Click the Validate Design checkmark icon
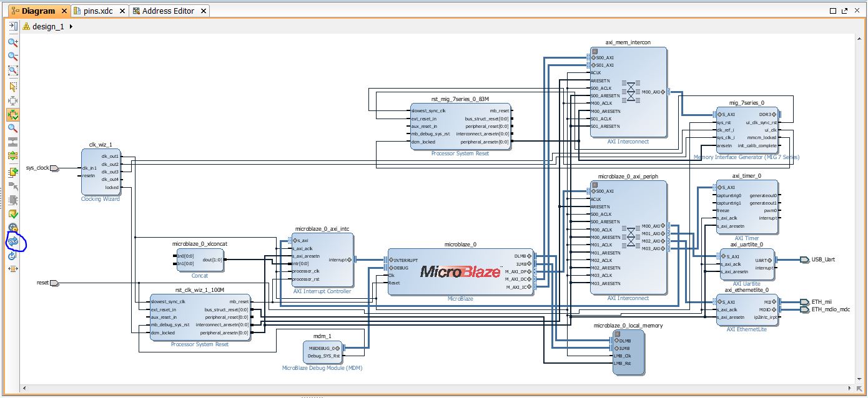The width and height of the screenshot is (868, 398). point(12,215)
